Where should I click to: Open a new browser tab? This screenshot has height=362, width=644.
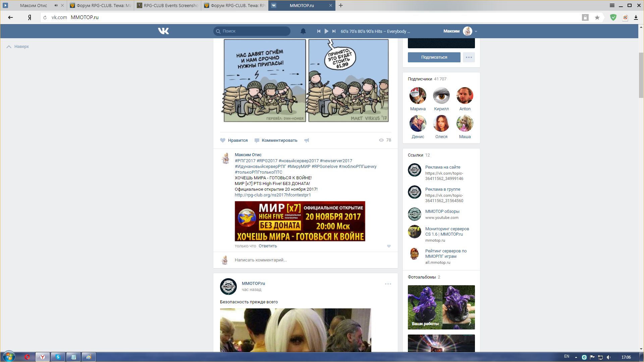[341, 5]
